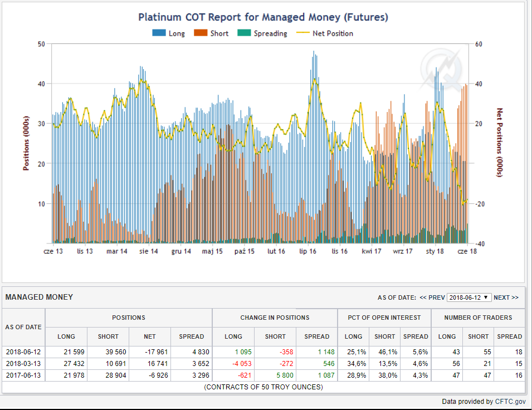Click the CONTRACTS OF 50 TROY OUNCES note
Viewport: 532px width, 410px height.
coord(263,387)
